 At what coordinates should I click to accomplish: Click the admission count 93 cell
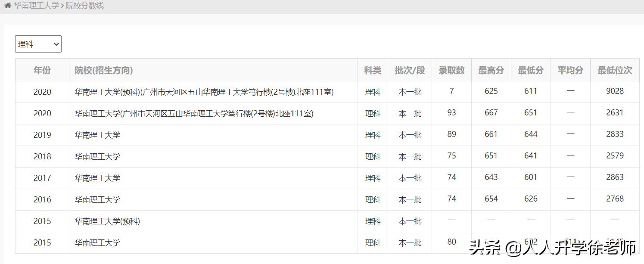pyautogui.click(x=451, y=113)
